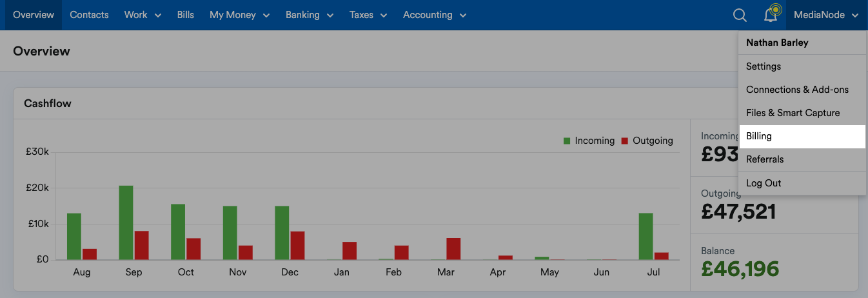This screenshot has height=298, width=868.
Task: Expand the Accounting dropdown
Action: click(x=434, y=15)
